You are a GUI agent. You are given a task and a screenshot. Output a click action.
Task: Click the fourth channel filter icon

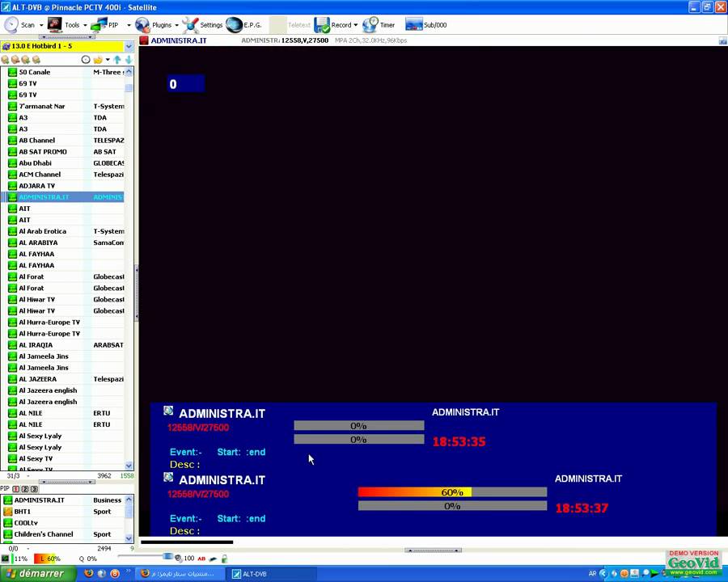pyautogui.click(x=36, y=60)
